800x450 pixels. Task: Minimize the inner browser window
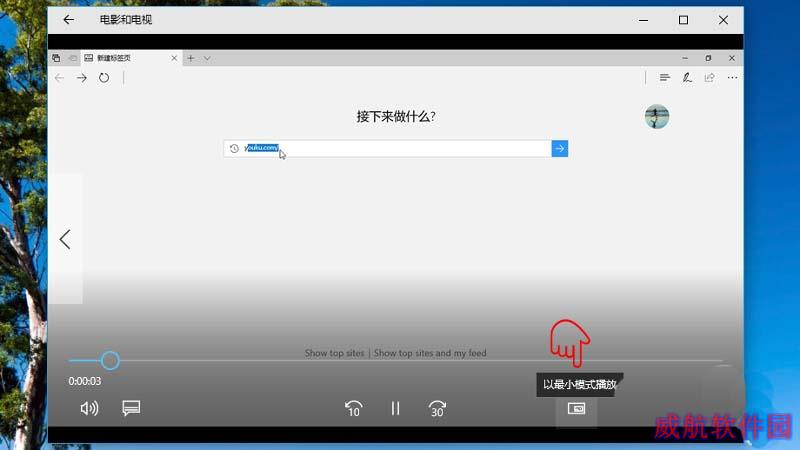click(685, 58)
